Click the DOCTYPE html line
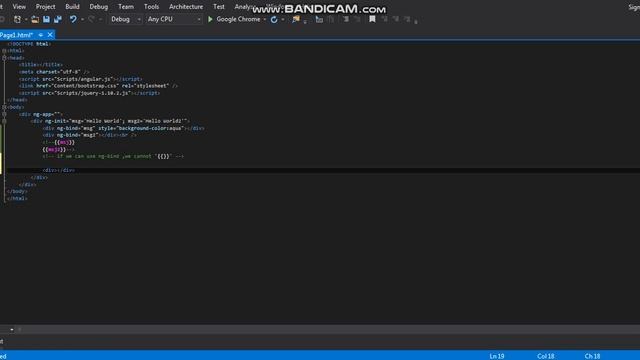 29,44
